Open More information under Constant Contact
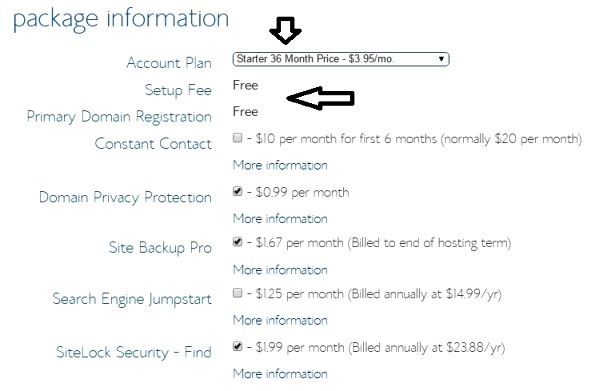Image resolution: width=591 pixels, height=391 pixels. (280, 165)
